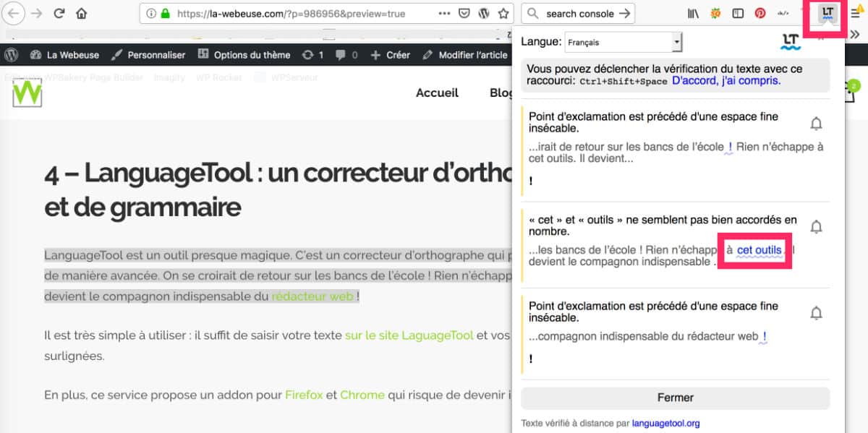The image size is (868, 433).
Task: Reload the current page
Action: 59,13
